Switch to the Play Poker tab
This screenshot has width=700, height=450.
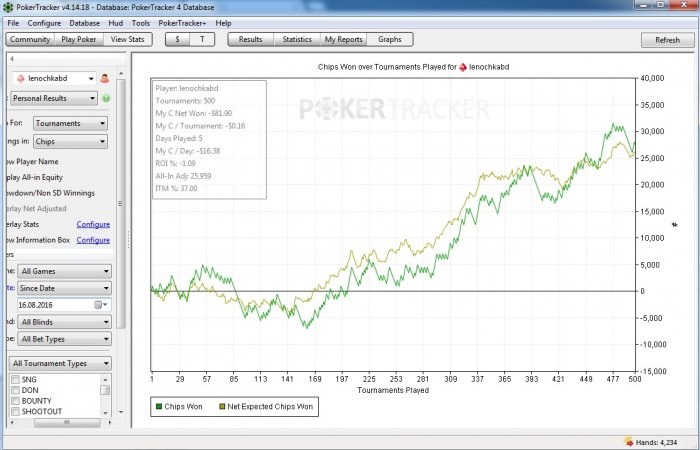click(x=79, y=39)
